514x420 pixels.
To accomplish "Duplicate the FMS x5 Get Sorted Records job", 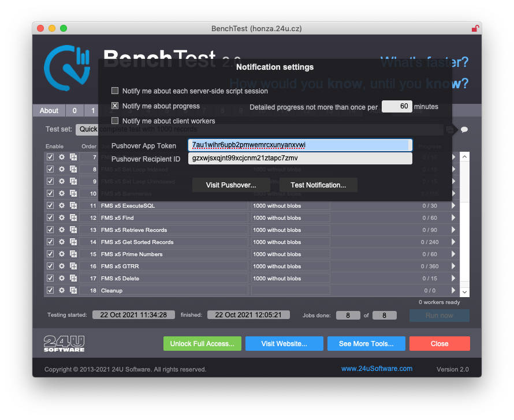I will [73, 242].
